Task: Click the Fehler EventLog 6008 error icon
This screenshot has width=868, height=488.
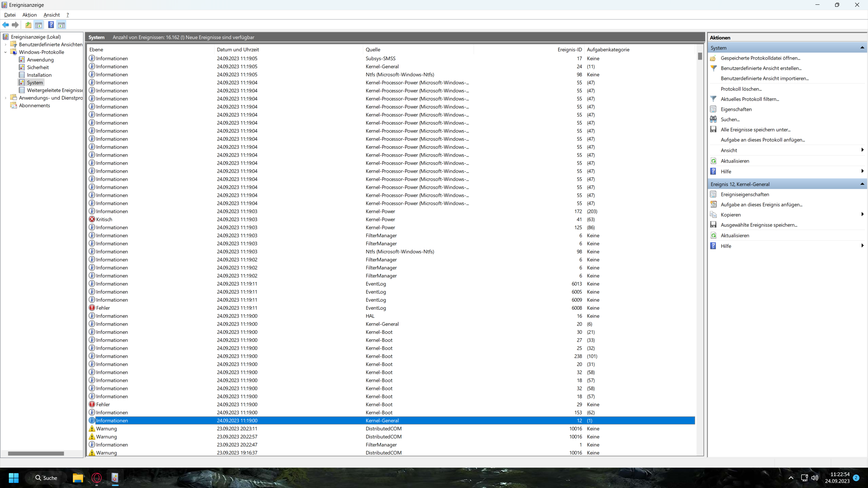Action: pyautogui.click(x=92, y=308)
